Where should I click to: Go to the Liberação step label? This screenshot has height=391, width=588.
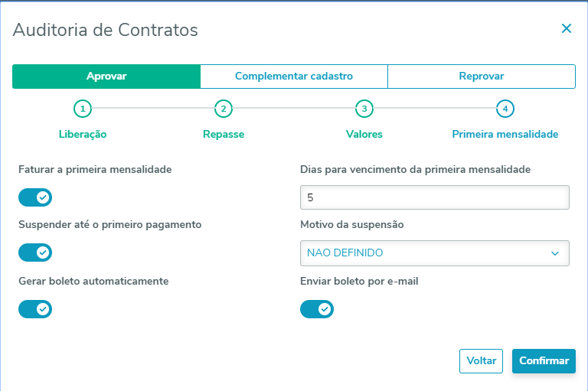[x=83, y=134]
